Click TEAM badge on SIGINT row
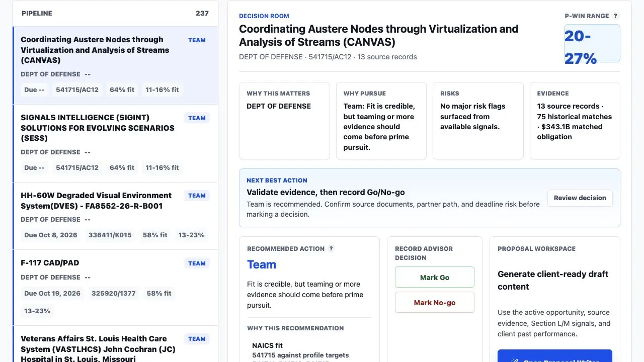644x362 pixels. (x=197, y=118)
